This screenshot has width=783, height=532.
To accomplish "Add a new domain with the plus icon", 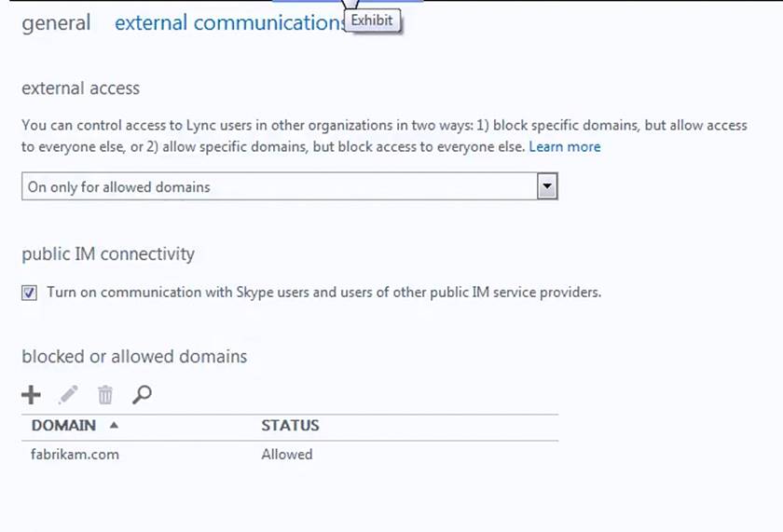I will [31, 395].
